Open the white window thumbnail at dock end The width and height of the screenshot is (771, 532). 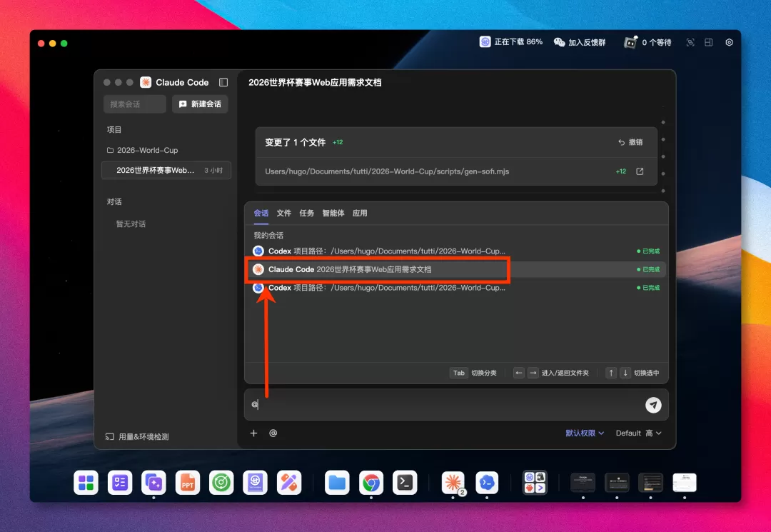point(685,482)
